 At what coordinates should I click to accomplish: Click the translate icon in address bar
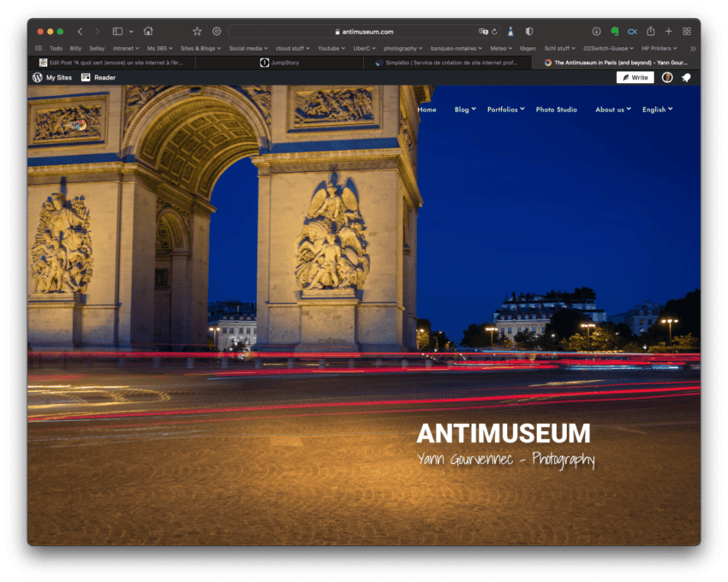(483, 32)
